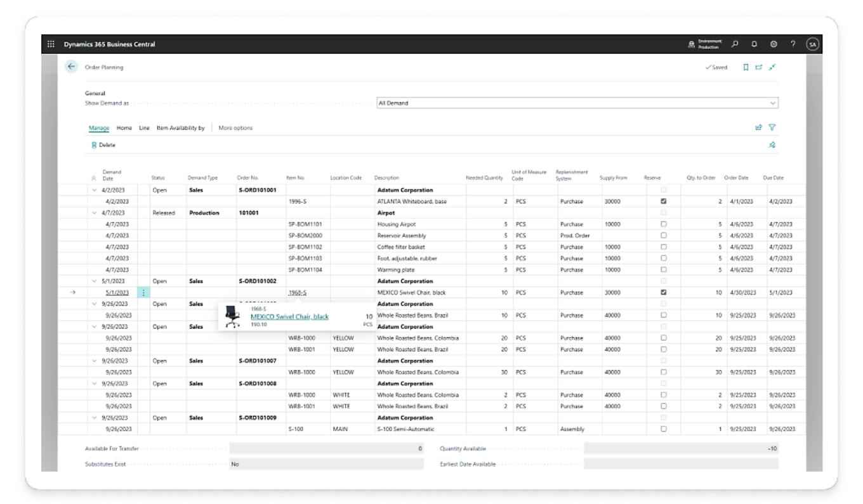Screen dimensions: 863x504
Task: Open the Item Availability by menu
Action: [x=180, y=128]
